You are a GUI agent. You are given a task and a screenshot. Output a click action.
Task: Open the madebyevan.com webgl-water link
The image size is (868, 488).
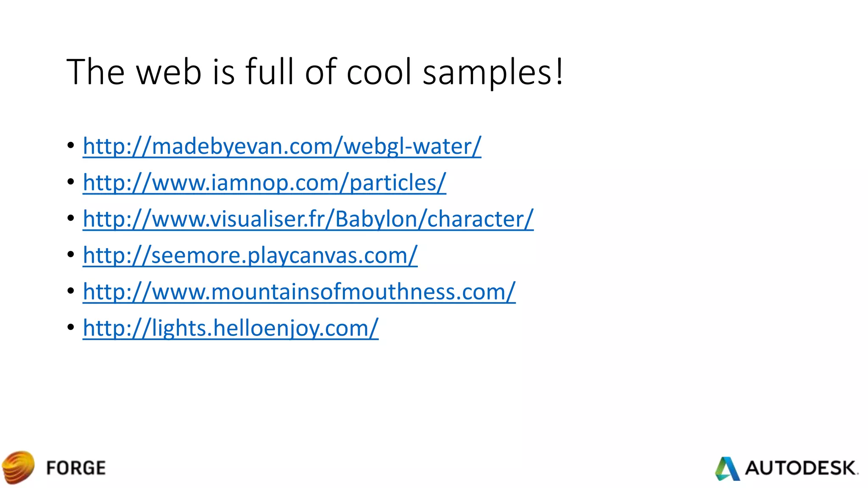click(282, 147)
